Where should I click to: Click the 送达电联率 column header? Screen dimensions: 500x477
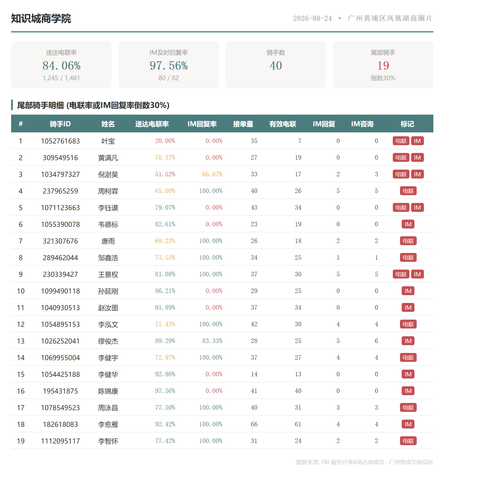coord(152,124)
